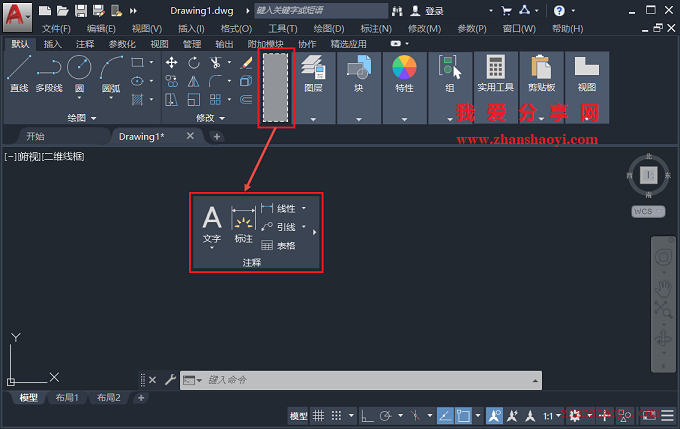Open the Edit (编辑) menu
The image size is (680, 429).
[101, 29]
